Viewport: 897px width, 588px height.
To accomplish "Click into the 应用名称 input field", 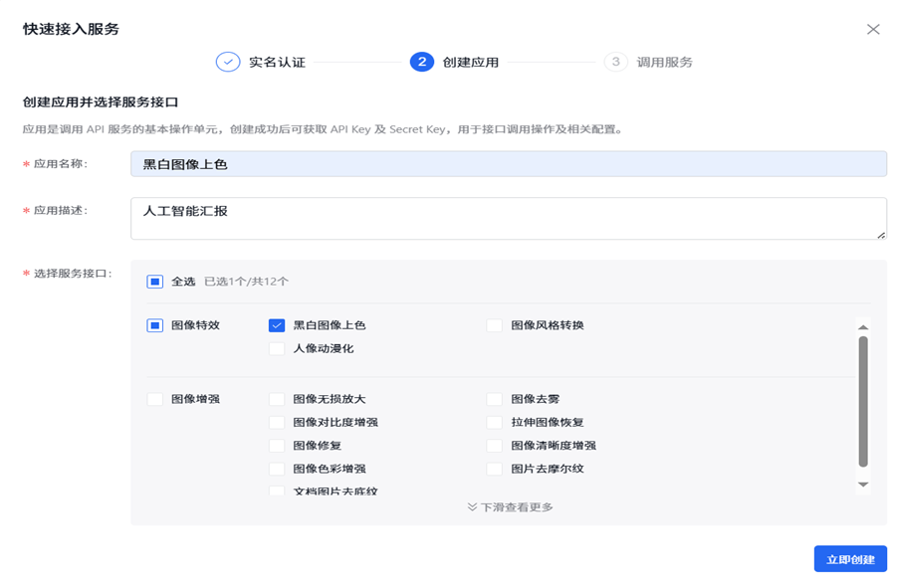I will 509,164.
